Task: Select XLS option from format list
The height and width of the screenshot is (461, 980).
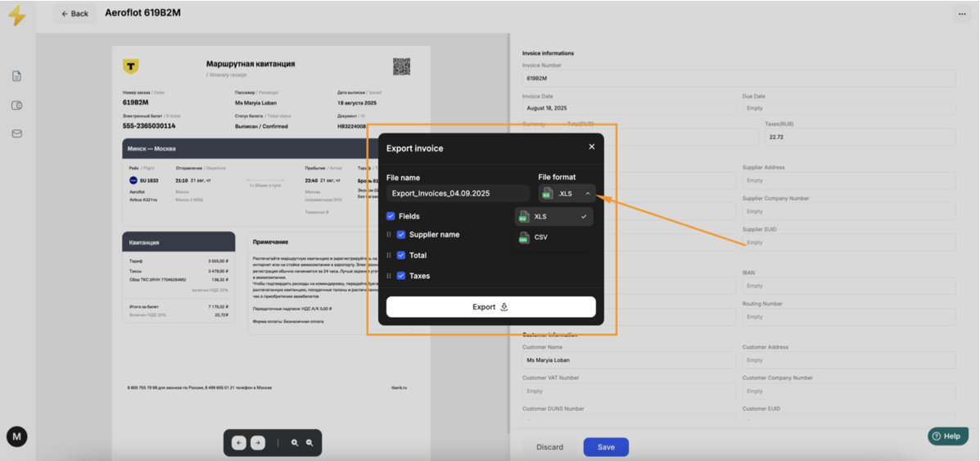Action: pyautogui.click(x=553, y=216)
